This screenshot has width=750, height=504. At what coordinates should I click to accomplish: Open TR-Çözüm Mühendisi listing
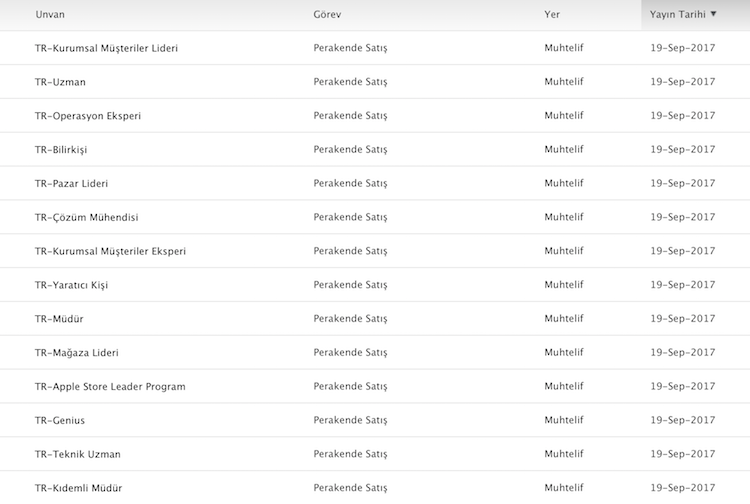(86, 217)
